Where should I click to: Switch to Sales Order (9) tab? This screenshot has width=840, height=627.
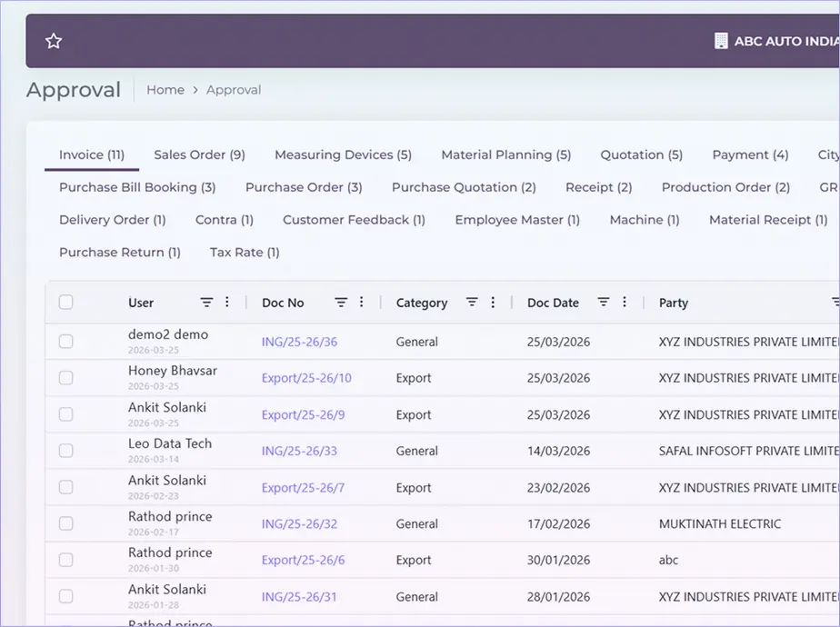(199, 154)
